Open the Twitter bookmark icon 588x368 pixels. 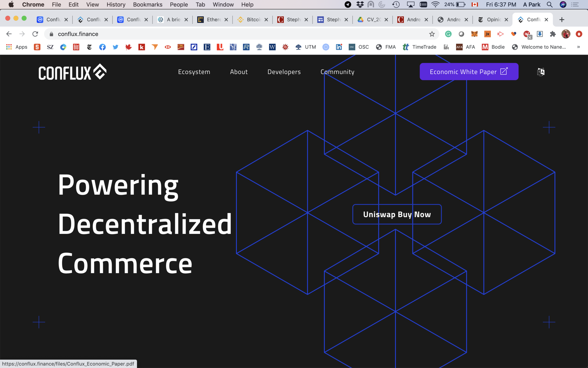115,47
